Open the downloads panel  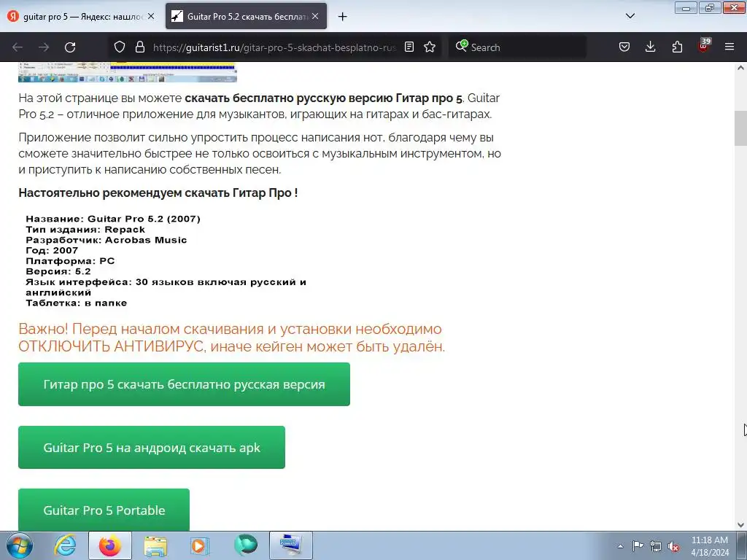point(650,47)
